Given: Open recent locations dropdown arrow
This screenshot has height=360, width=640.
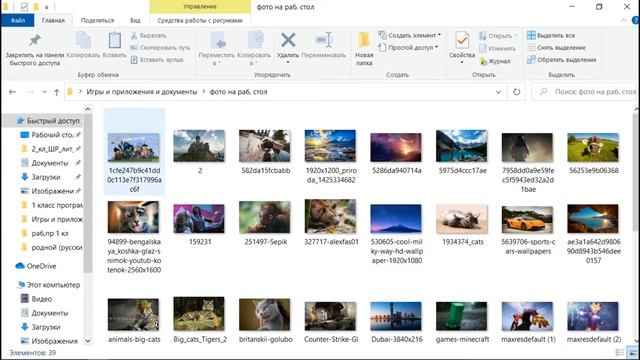Looking at the screenshot, I should pyautogui.click(x=44, y=92).
